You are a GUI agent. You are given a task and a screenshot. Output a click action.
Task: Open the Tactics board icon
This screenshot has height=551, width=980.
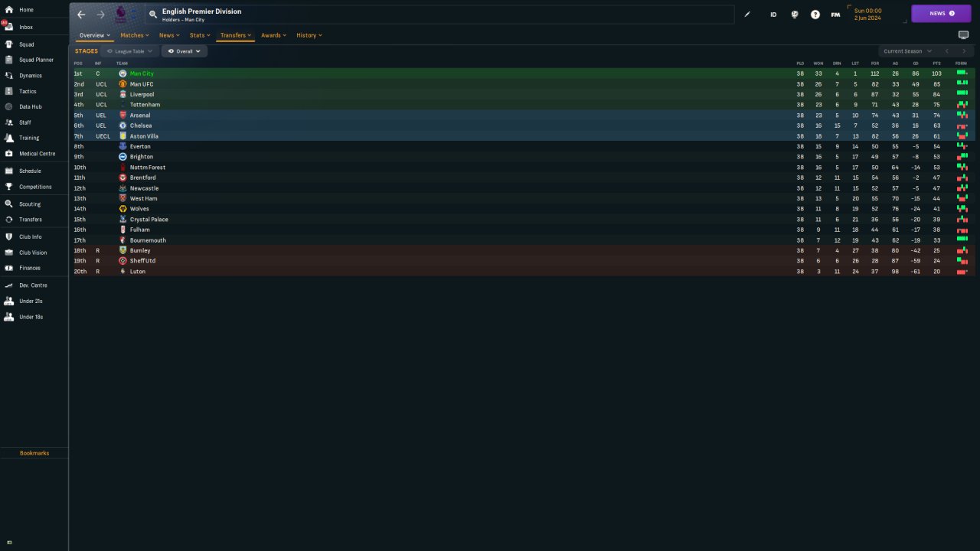click(x=8, y=91)
